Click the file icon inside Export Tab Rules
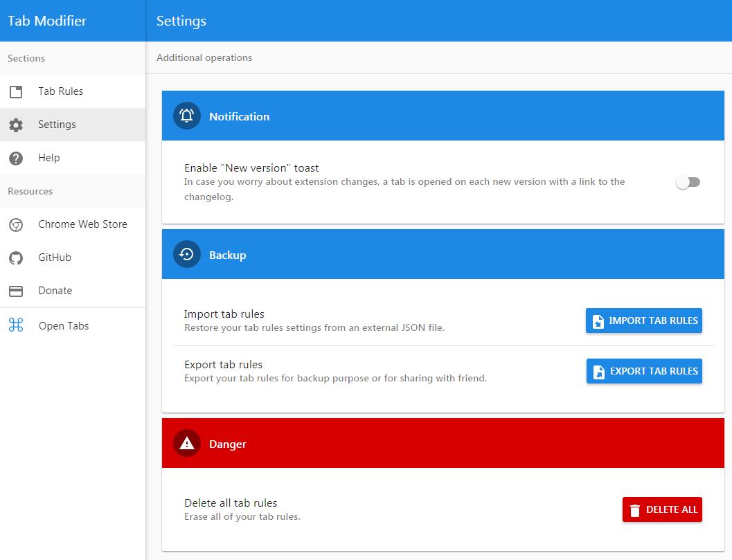 [598, 371]
